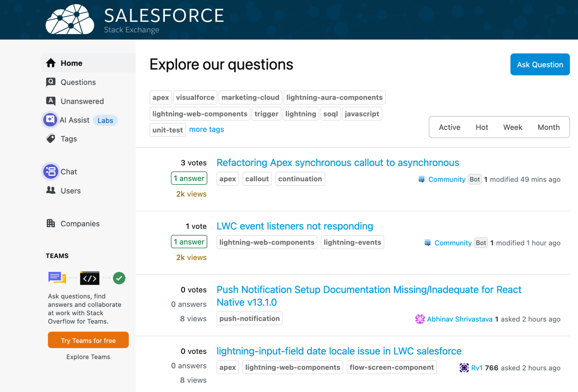The height and width of the screenshot is (392, 578).
Task: Open the Chat icon in sidebar
Action: [51, 171]
